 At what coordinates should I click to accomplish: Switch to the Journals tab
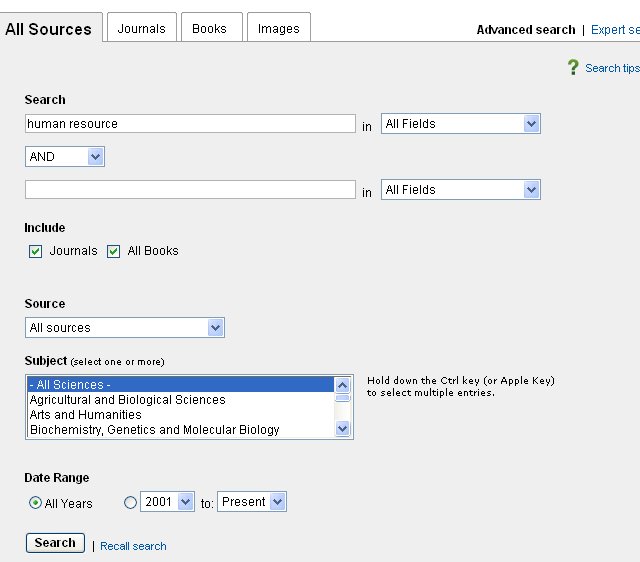(x=141, y=28)
